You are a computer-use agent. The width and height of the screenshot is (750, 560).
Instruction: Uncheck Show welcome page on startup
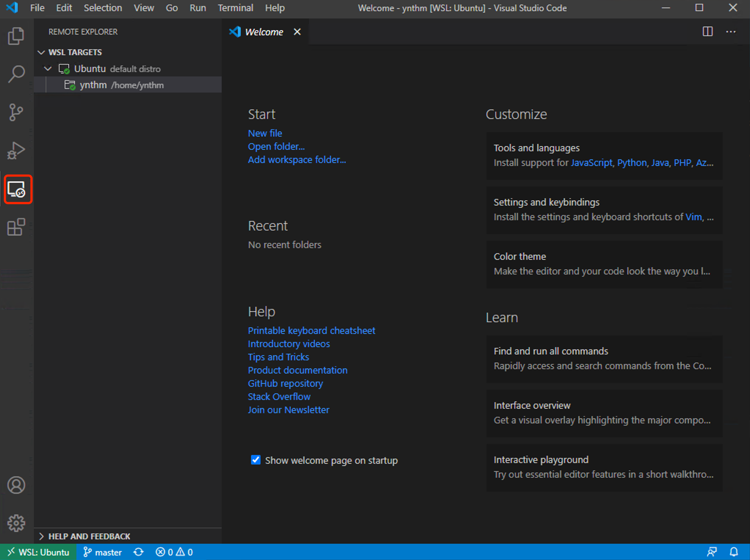pos(255,460)
